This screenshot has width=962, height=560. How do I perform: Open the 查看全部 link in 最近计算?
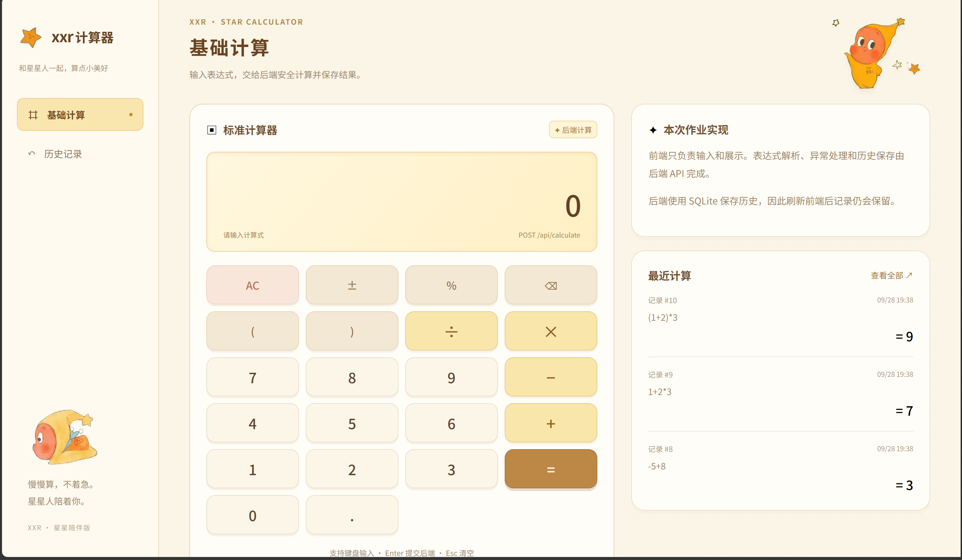coord(891,275)
